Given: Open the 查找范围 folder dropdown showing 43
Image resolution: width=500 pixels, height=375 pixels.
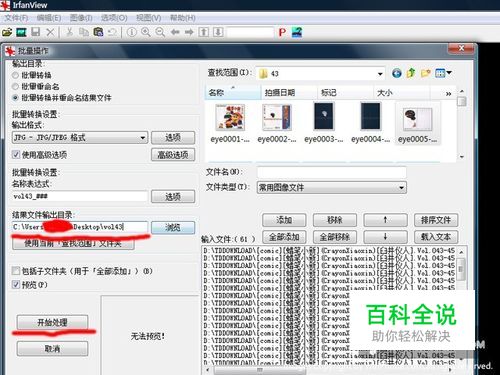Looking at the screenshot, I should (x=320, y=73).
